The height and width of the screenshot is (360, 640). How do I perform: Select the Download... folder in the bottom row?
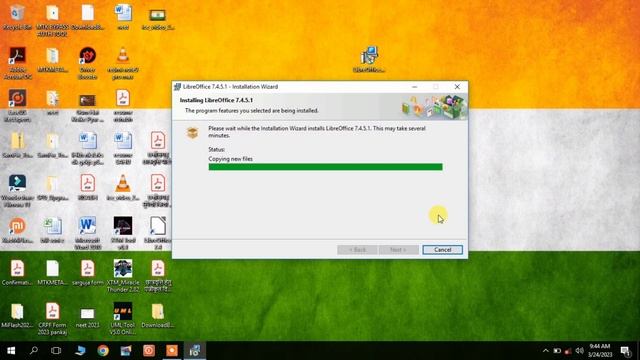pyautogui.click(x=158, y=316)
